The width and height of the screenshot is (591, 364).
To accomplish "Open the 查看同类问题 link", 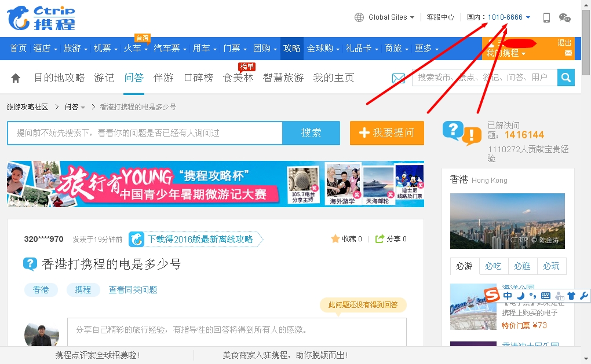I will 133,289.
